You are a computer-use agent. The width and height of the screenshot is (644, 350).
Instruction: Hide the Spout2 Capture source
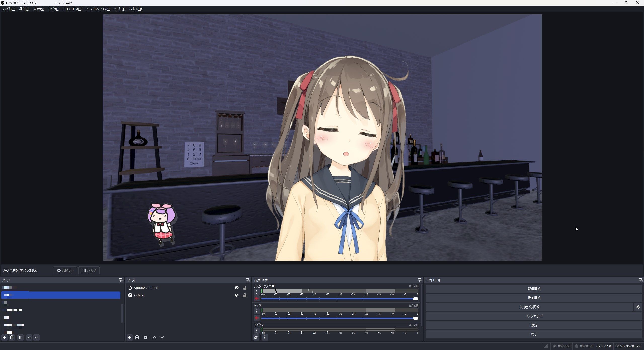click(236, 288)
